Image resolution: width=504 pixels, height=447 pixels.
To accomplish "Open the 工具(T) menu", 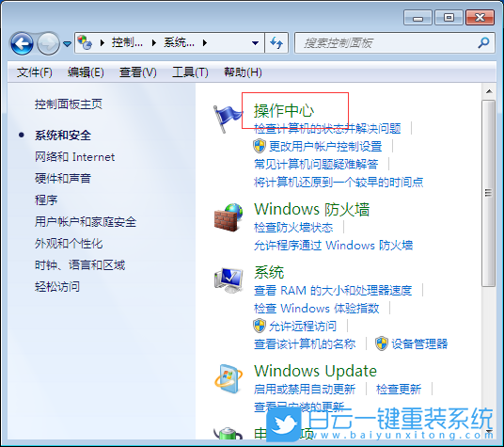I will pos(190,72).
